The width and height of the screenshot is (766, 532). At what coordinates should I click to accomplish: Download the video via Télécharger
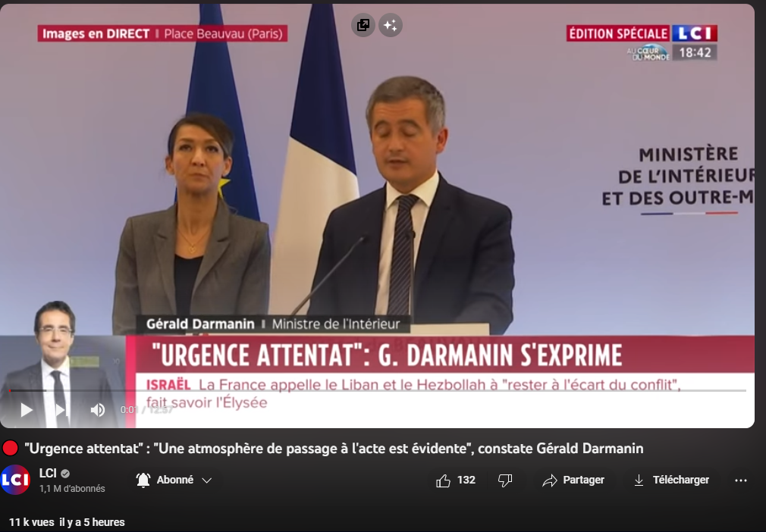tap(671, 480)
